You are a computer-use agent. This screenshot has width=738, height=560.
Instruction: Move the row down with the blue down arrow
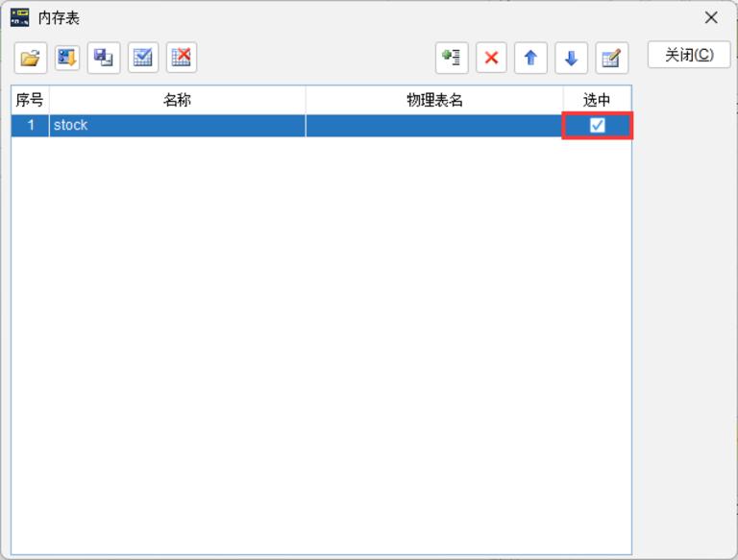tap(572, 58)
